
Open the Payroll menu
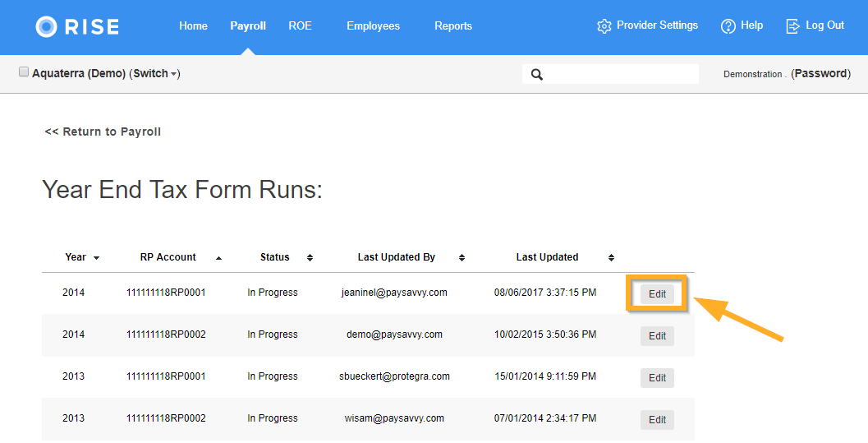(x=248, y=26)
